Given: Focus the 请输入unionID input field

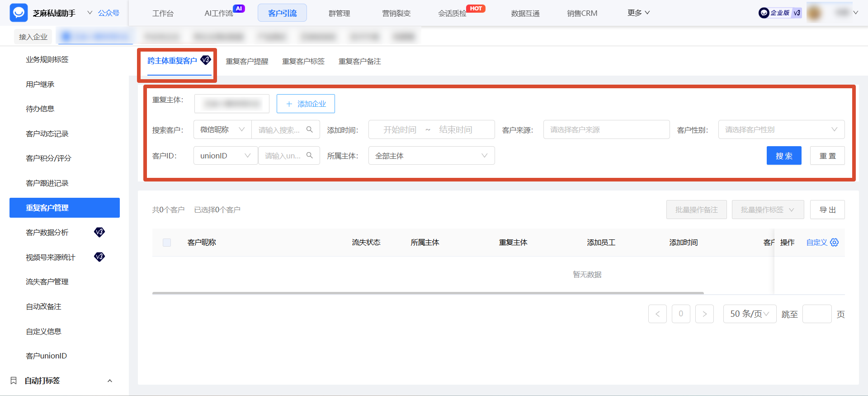Looking at the screenshot, I should coord(283,156).
